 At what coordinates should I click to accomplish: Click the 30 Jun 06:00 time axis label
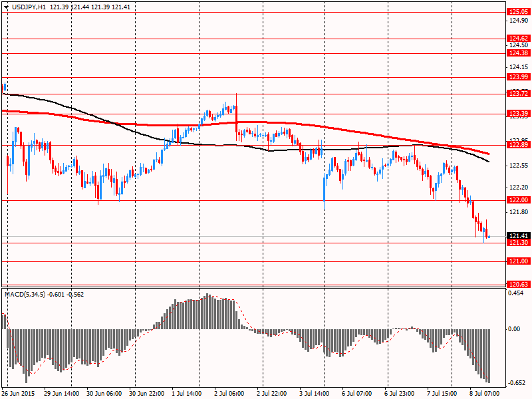104,394
